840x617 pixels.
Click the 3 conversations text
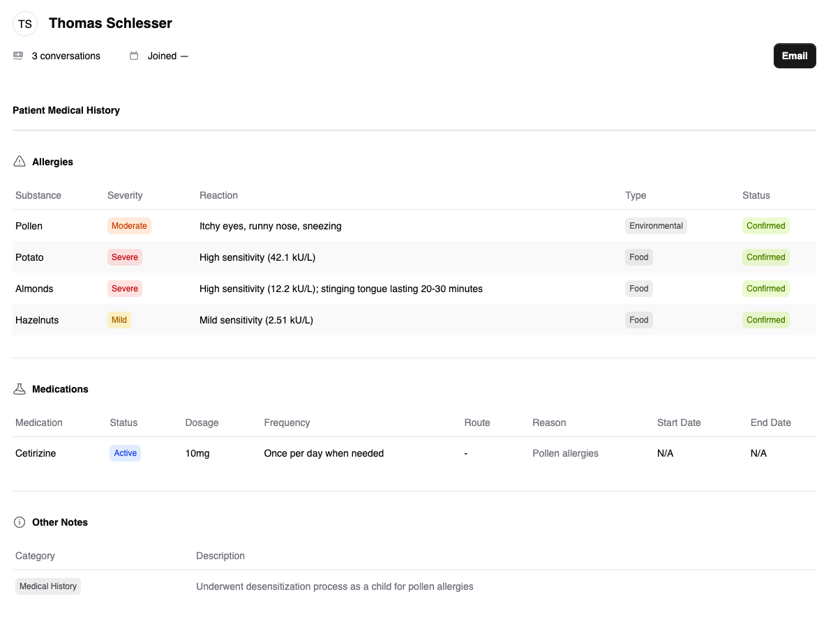(x=66, y=56)
